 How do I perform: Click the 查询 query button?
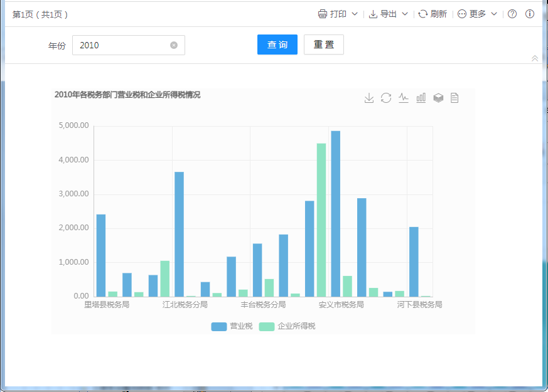point(277,45)
